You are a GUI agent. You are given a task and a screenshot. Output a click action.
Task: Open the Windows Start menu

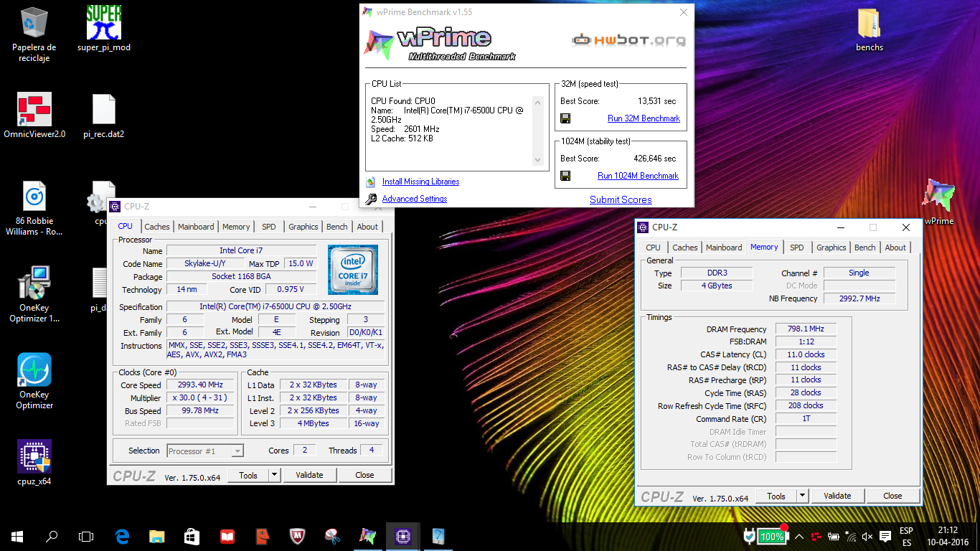point(17,536)
